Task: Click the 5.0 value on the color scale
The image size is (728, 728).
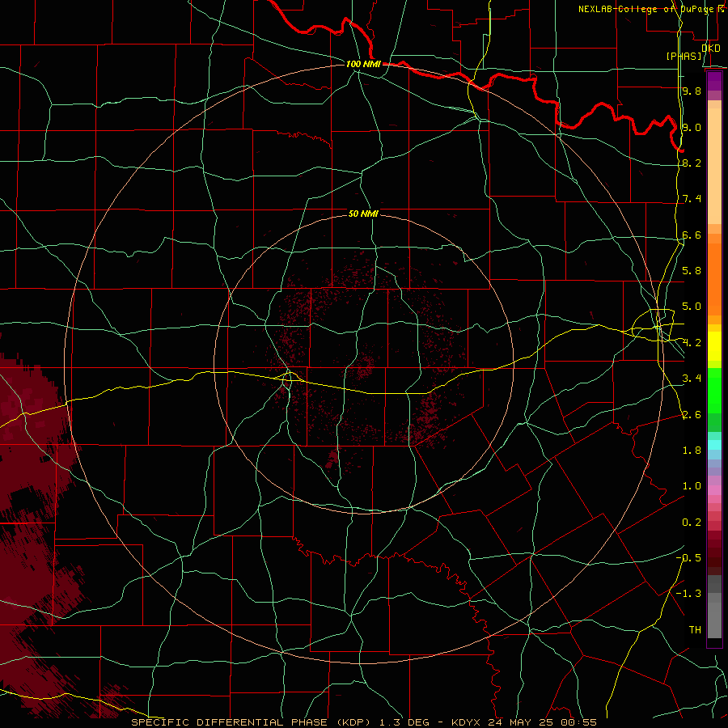Action: (x=692, y=307)
